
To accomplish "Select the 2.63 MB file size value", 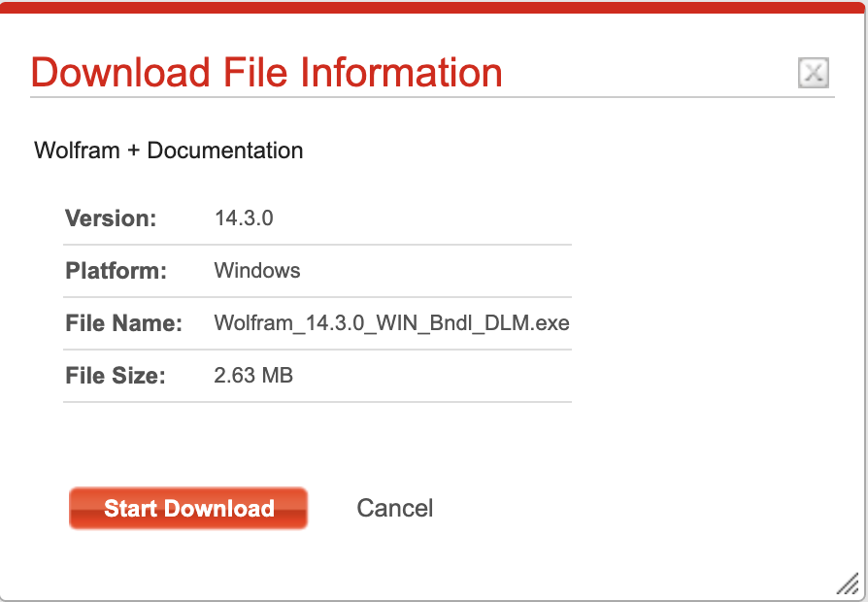I will click(x=253, y=376).
